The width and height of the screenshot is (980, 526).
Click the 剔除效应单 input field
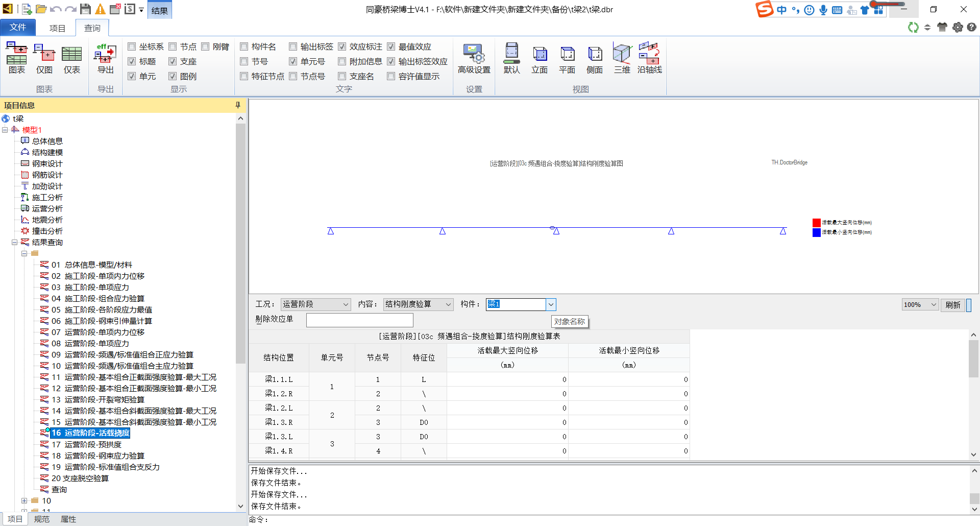point(359,320)
